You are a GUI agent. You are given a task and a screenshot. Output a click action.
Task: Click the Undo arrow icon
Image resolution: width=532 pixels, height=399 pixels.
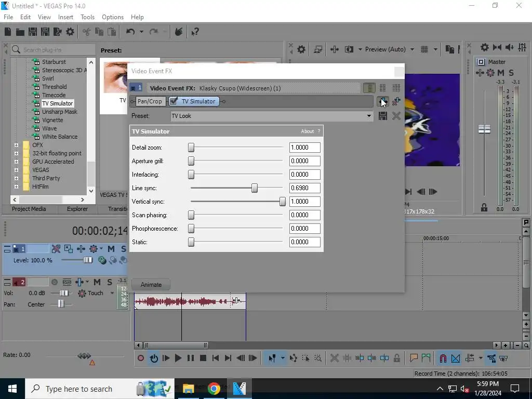(130, 32)
